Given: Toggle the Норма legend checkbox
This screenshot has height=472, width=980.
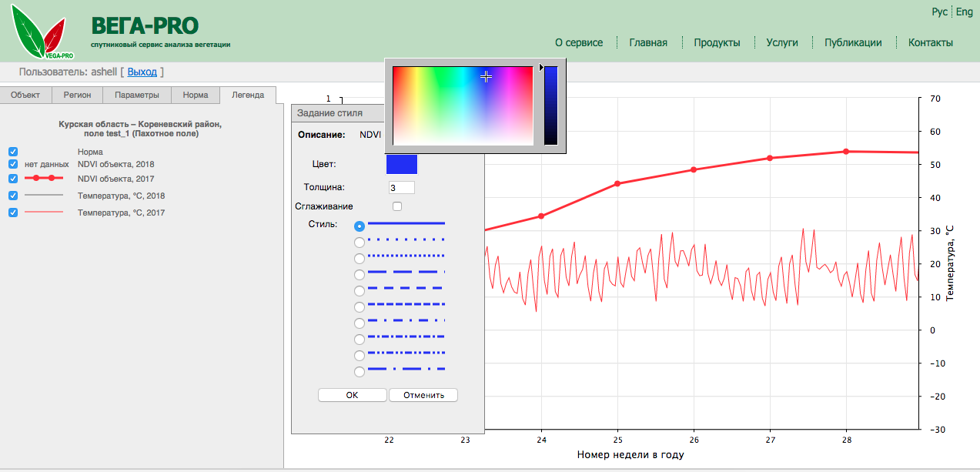Looking at the screenshot, I should (13, 152).
